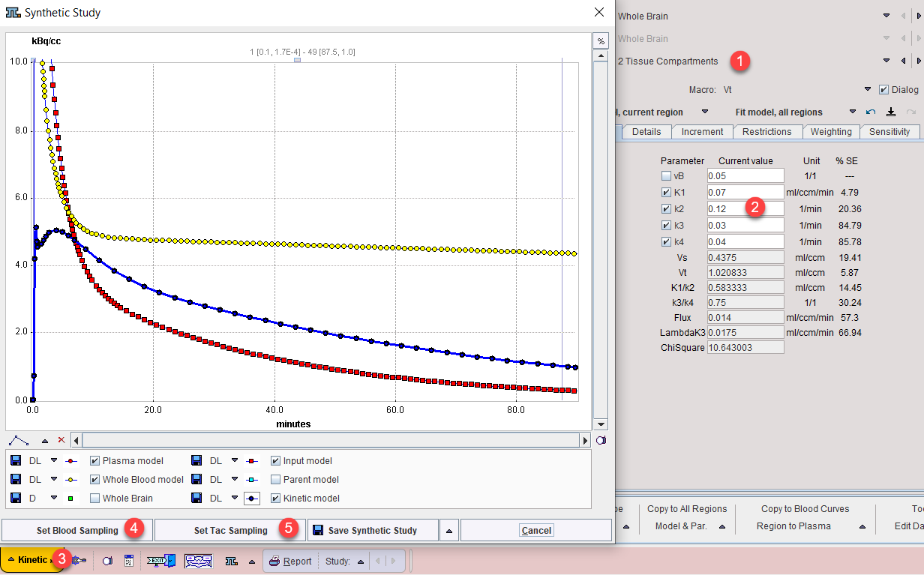Click the k3 current value field
The image size is (924, 575).
click(745, 226)
